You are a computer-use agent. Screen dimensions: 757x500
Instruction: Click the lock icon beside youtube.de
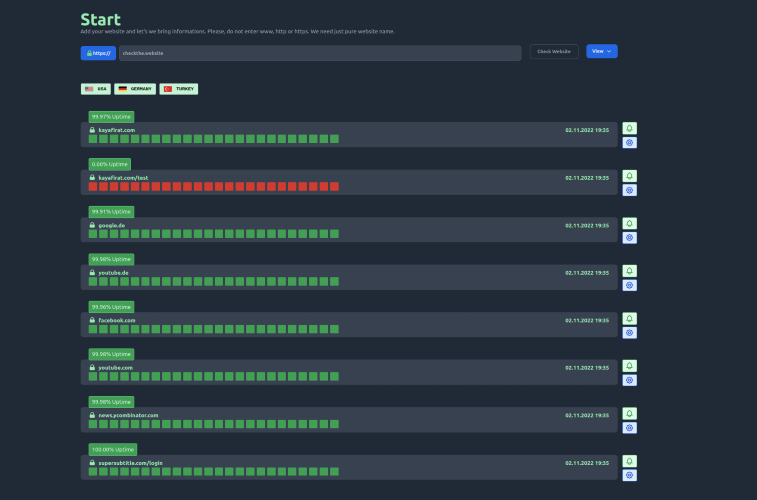tap(92, 272)
